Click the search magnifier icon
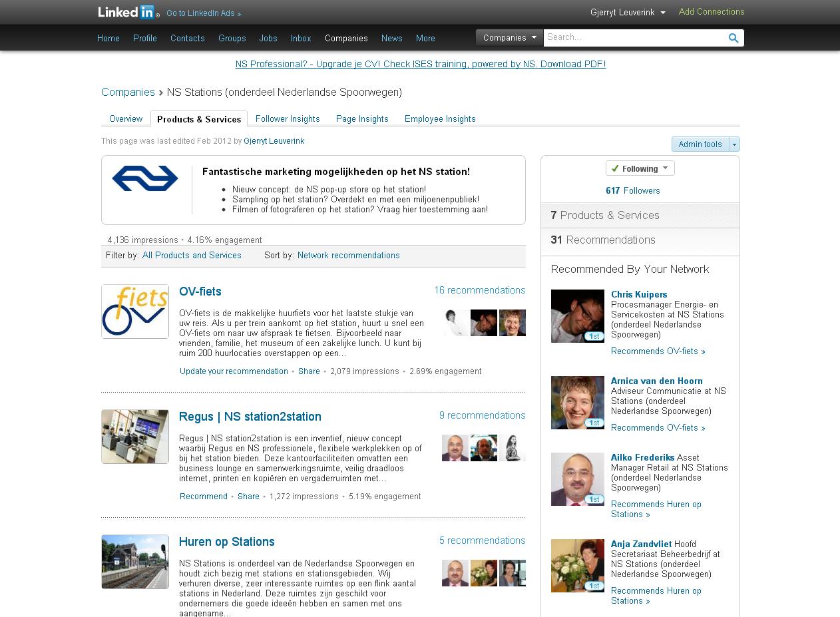The image size is (840, 617). click(733, 38)
